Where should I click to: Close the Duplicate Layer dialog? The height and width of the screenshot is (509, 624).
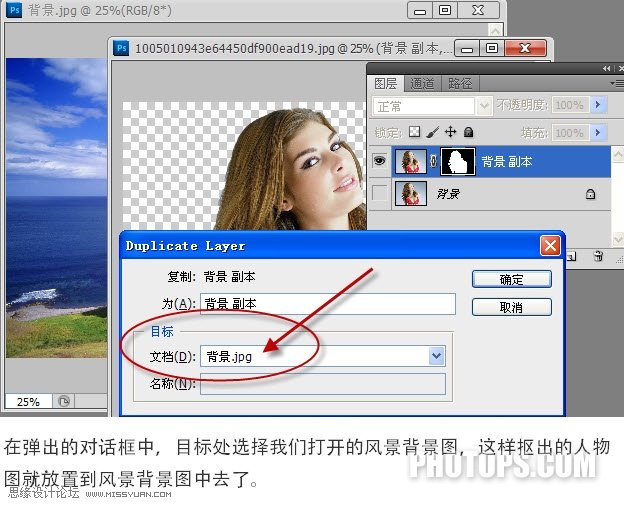[x=550, y=245]
